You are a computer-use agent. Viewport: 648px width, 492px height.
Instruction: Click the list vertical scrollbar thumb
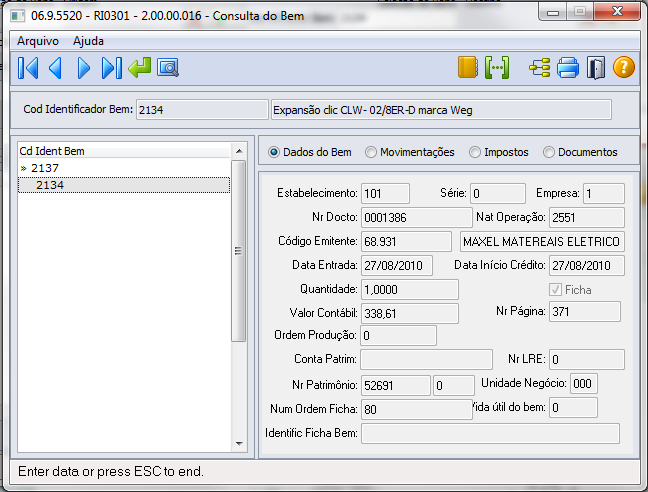click(x=238, y=251)
